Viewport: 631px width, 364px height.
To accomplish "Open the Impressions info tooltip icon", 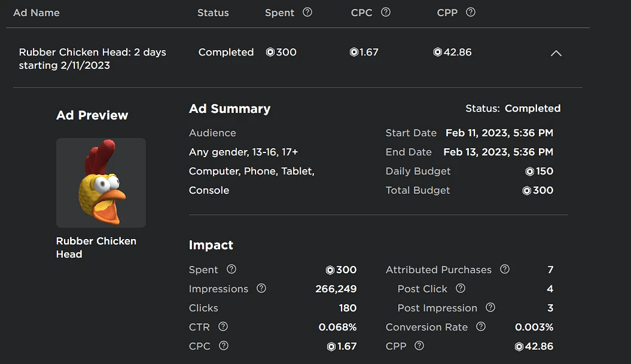I will coord(261,288).
